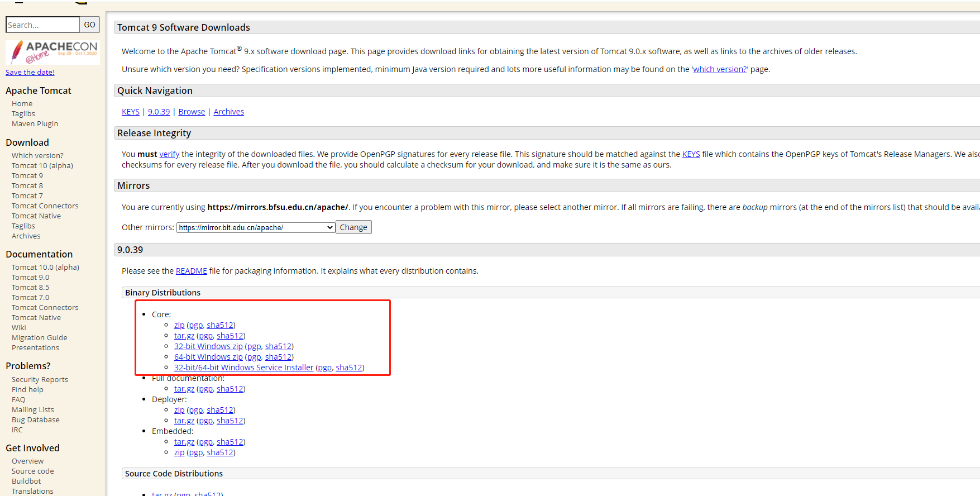Open Bug Database in the sidebar
The width and height of the screenshot is (980, 496).
pyautogui.click(x=36, y=420)
